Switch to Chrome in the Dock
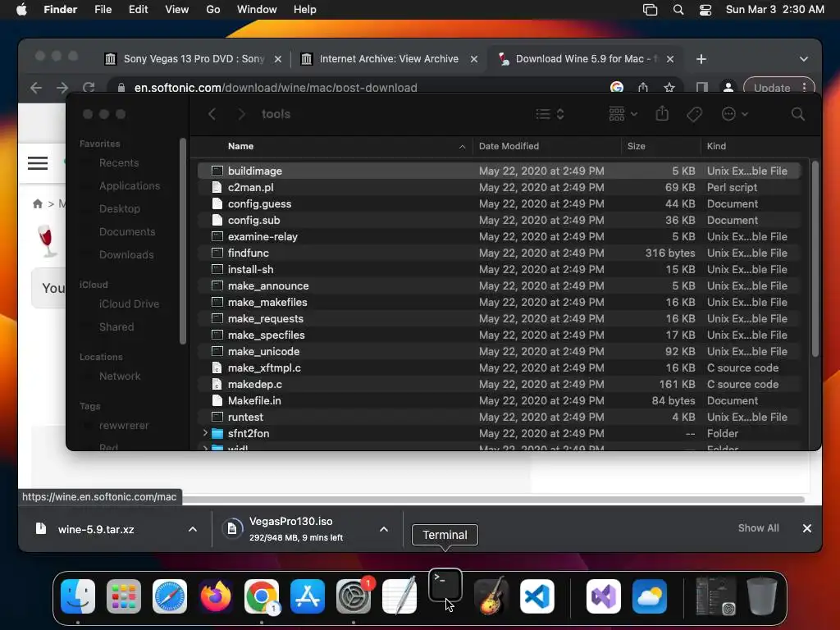Viewport: 840px width, 630px height. click(x=262, y=596)
